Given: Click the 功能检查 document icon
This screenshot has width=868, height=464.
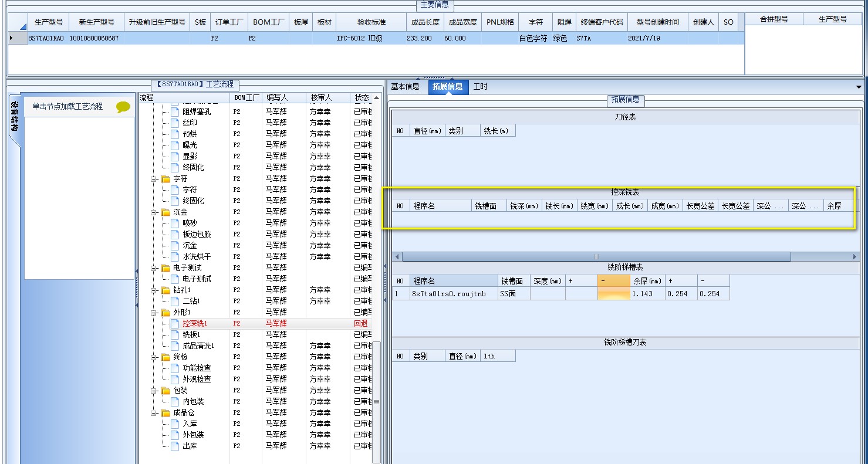Looking at the screenshot, I should point(175,368).
